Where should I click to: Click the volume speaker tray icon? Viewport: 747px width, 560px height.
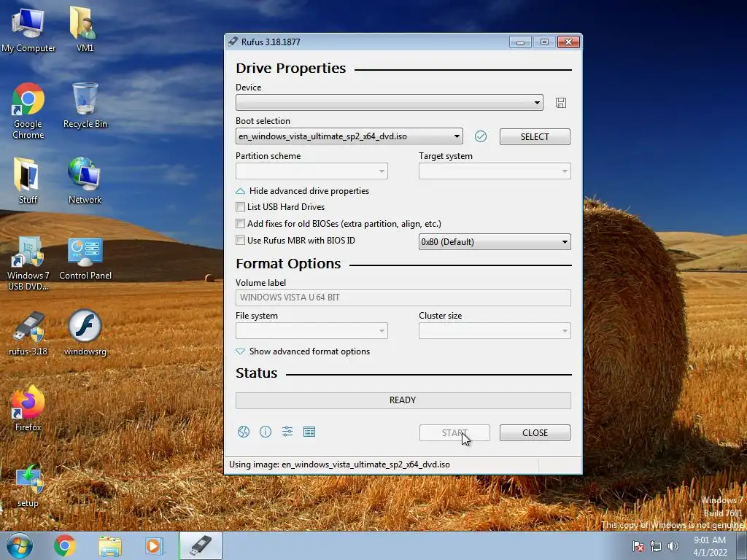[673, 546]
